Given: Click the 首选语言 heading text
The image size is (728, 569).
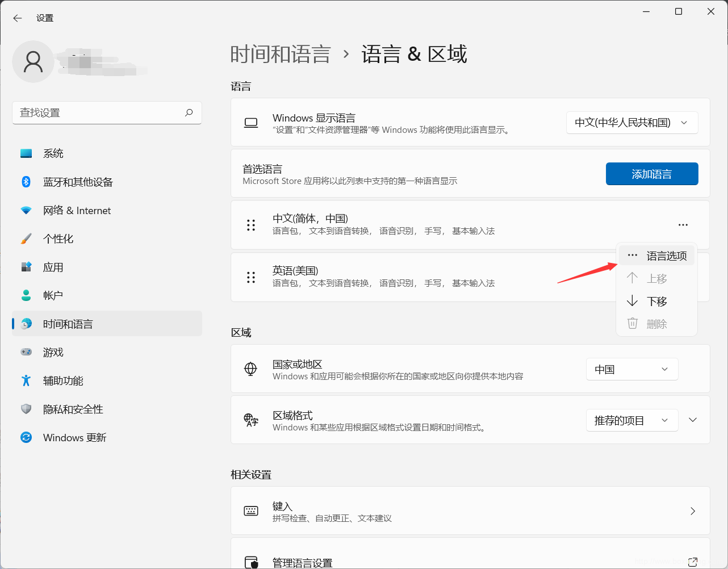Looking at the screenshot, I should point(262,169).
